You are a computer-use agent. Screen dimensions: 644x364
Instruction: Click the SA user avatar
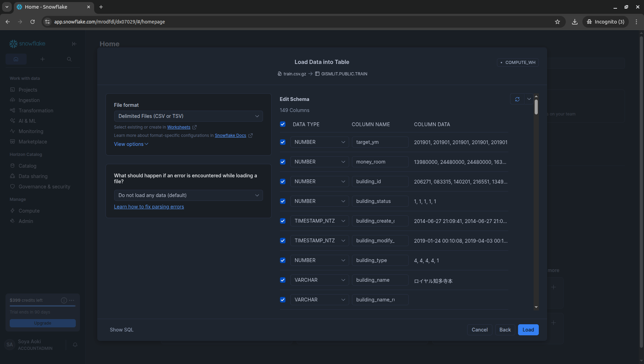10,345
